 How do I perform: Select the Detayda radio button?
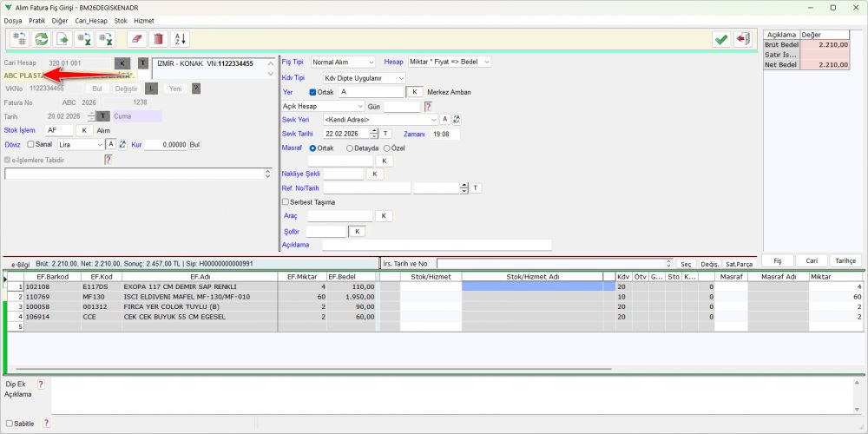350,148
